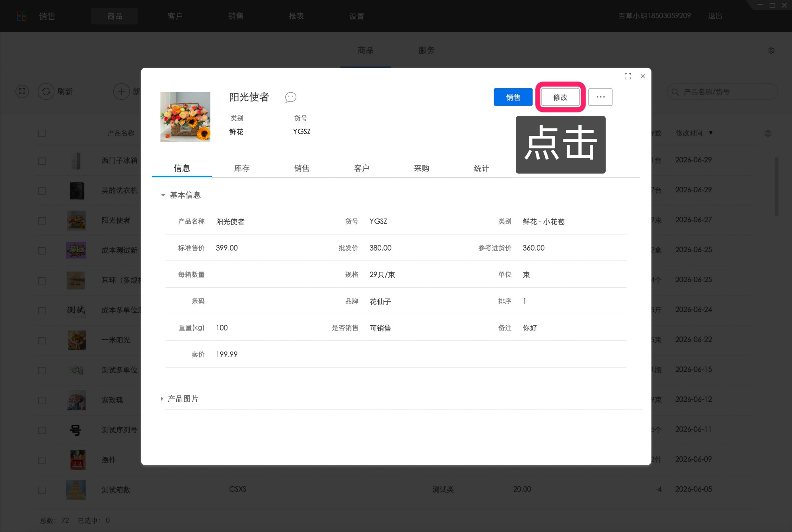
Task: Click CSXS code in 测试箱数 row
Action: point(238,489)
